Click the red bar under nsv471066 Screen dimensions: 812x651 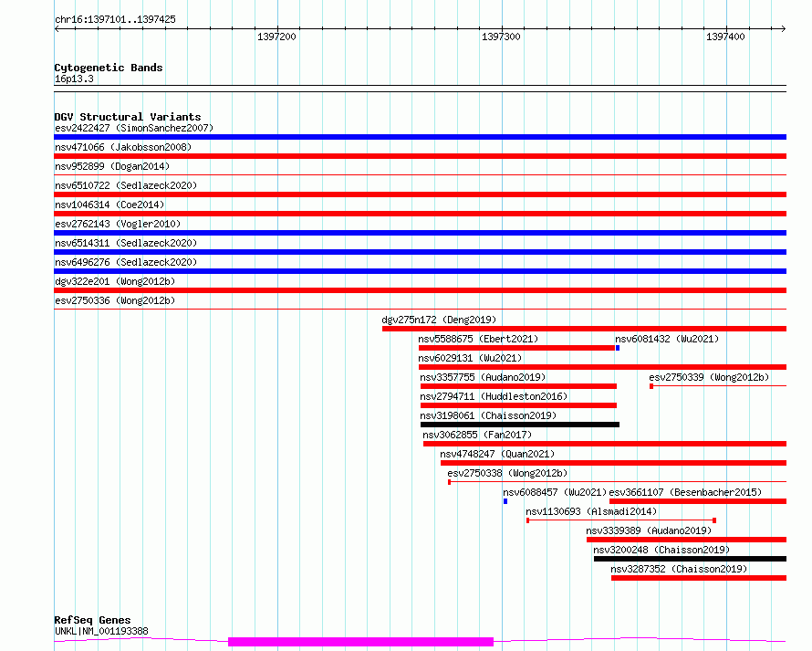coord(420,156)
